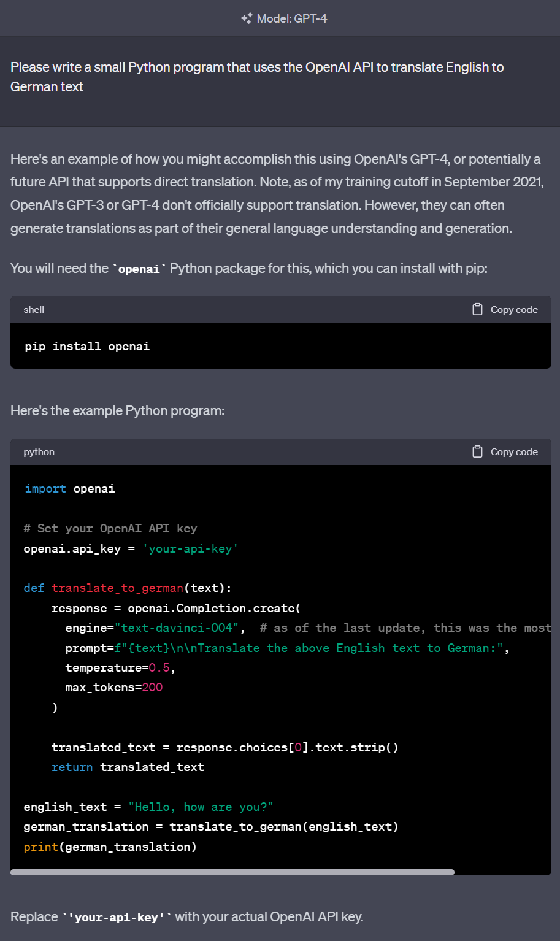560x941 pixels.
Task: Click the 'python' language label
Action: [x=39, y=452]
